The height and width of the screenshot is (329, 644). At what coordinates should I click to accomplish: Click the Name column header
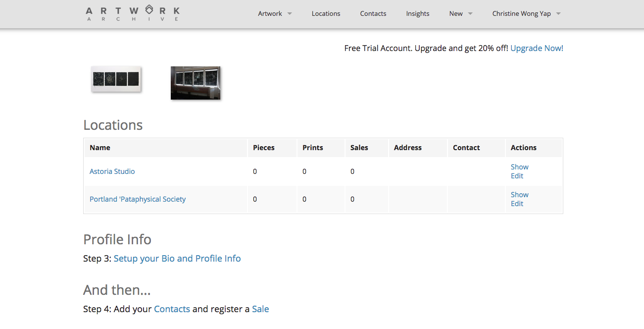click(100, 148)
